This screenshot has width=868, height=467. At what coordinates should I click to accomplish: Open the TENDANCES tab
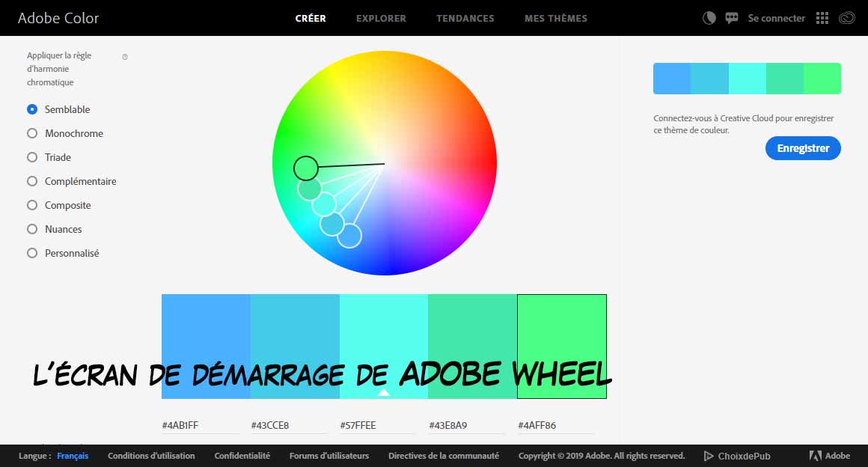[465, 18]
